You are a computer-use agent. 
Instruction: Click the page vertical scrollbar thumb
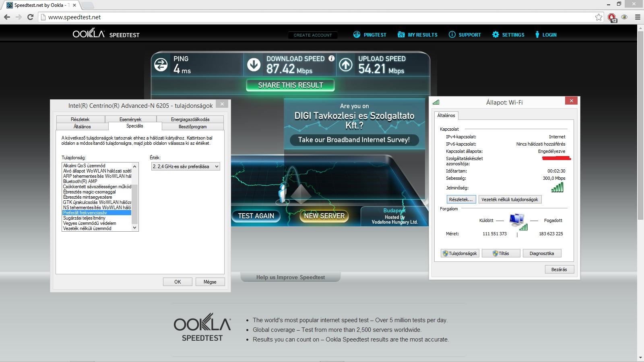640,125
